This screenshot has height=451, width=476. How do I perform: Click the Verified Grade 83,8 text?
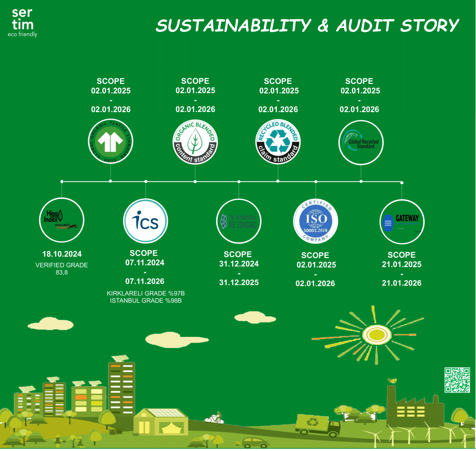click(x=62, y=269)
